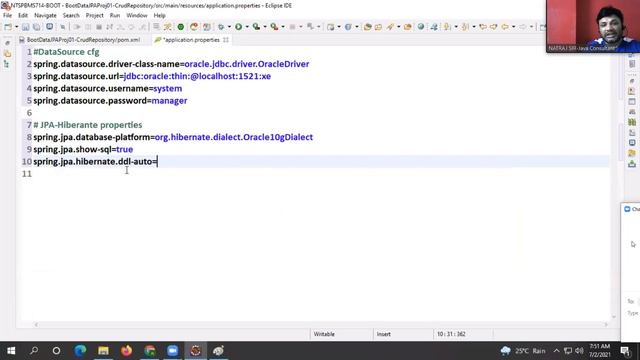Click the Open Task icon
The width and height of the screenshot is (640, 360).
[378, 27]
